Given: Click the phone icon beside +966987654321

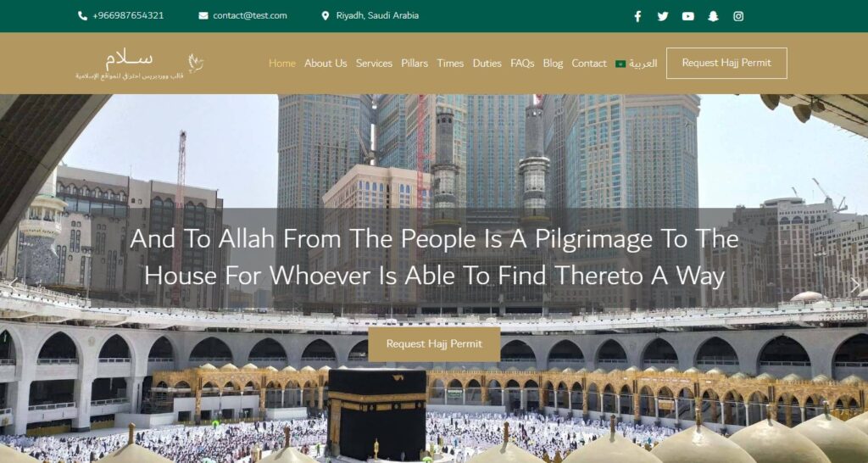Looking at the screenshot, I should (82, 16).
